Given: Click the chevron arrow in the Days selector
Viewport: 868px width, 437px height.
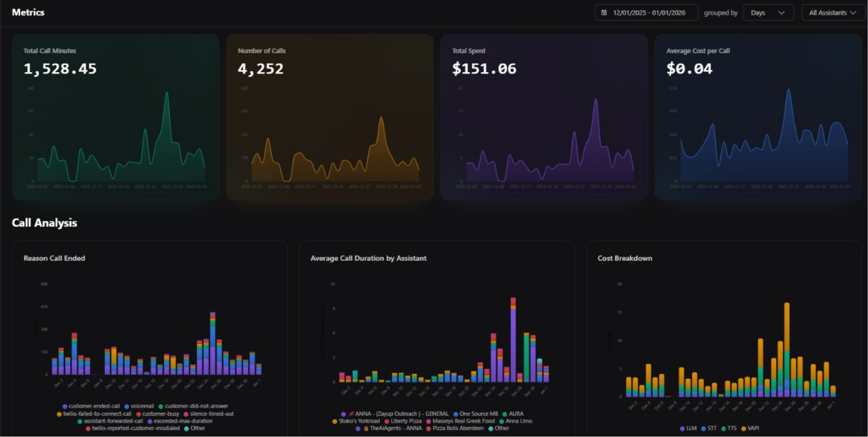Looking at the screenshot, I should pos(781,13).
